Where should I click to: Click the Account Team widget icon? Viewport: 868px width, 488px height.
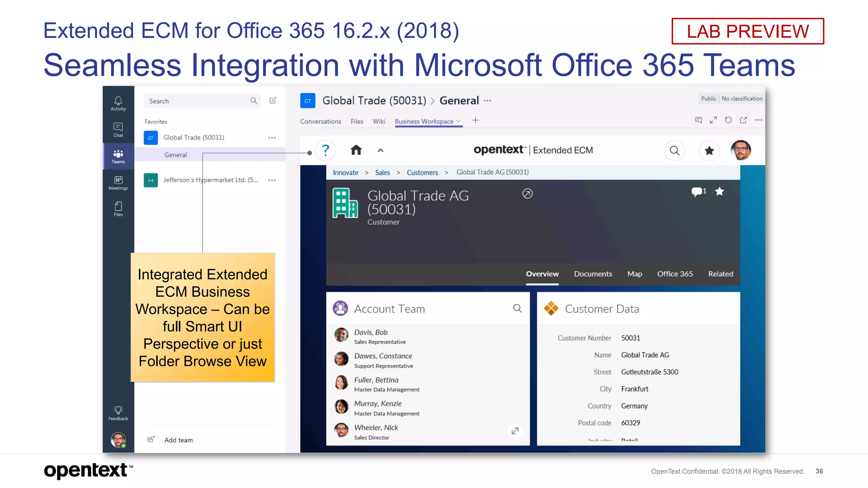(340, 308)
